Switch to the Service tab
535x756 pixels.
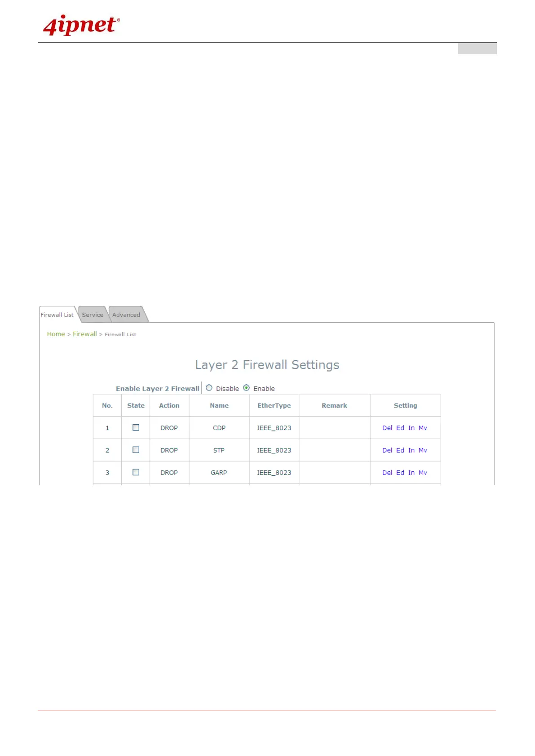(93, 315)
